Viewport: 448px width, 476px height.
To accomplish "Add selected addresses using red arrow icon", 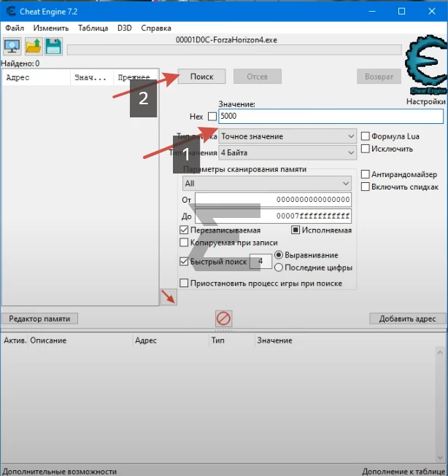I will click(x=169, y=297).
